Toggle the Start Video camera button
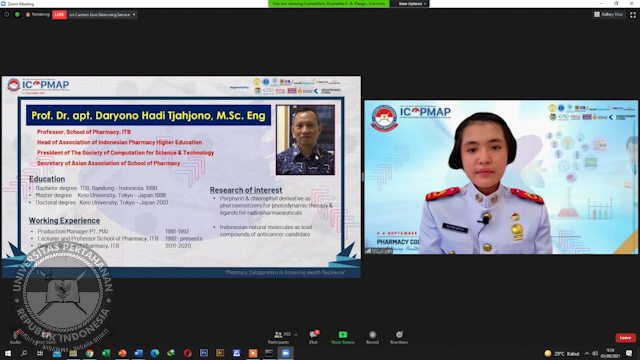This screenshot has width=640, height=360. tap(46, 337)
